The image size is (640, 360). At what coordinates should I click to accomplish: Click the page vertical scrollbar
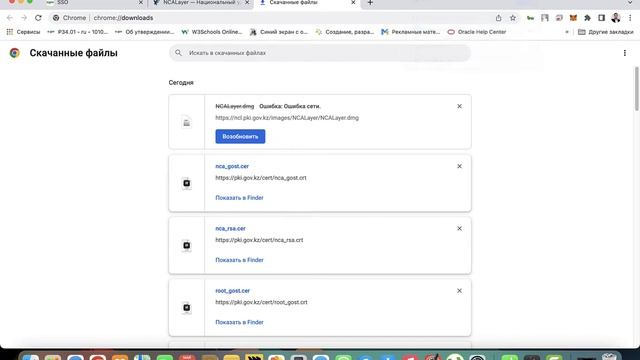(x=636, y=89)
